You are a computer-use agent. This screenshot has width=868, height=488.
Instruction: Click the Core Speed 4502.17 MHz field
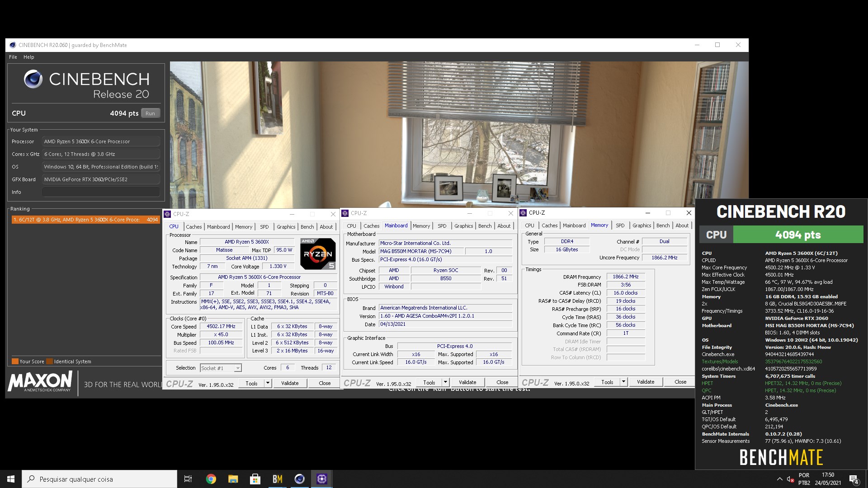pos(221,326)
